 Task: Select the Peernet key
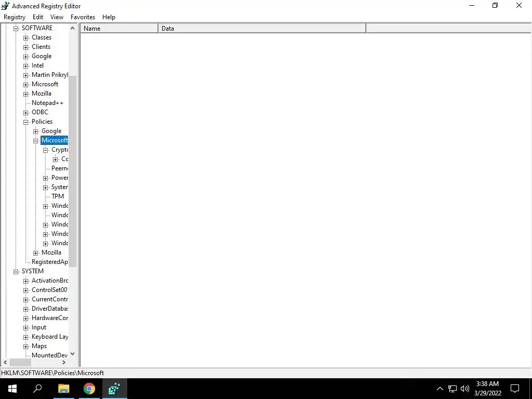click(60, 168)
